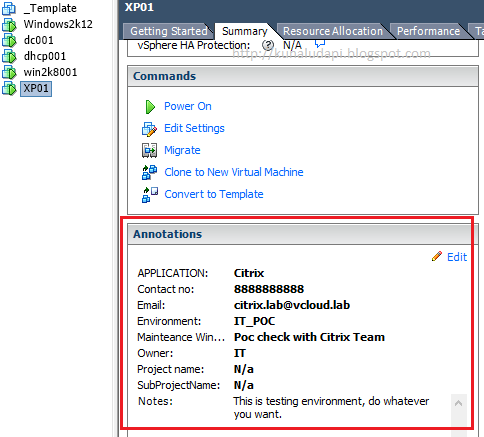Click the email citrix.lab@vcloud.lab
Viewport: 484px width, 437px height.
tap(292, 305)
